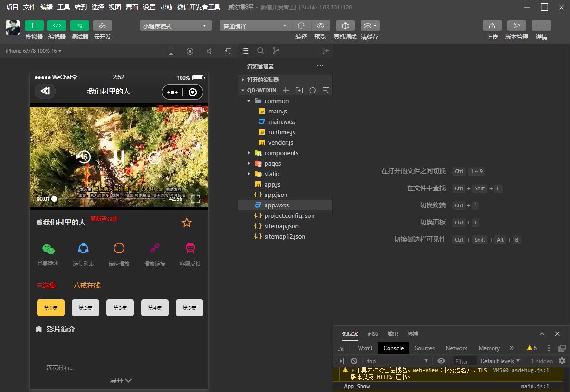Open the iPhone 6/7/8 device selector
Screen dimensions: 570x392
(x=33, y=51)
